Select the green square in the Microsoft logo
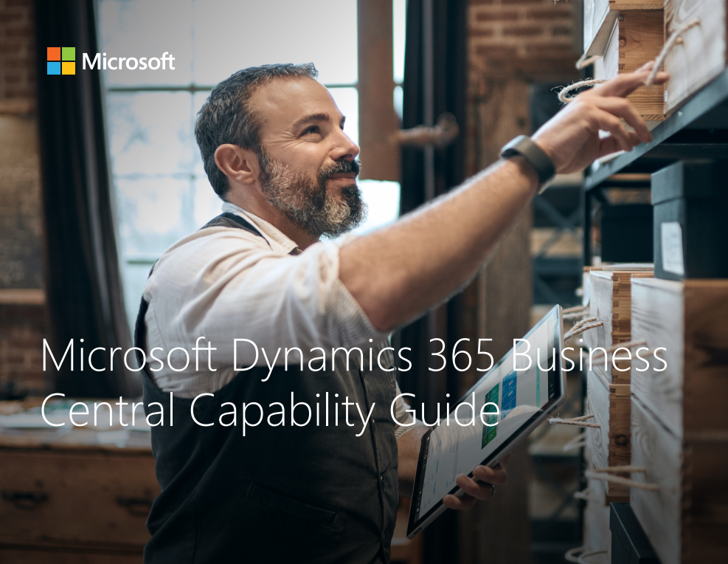728x564 pixels. 68,53
